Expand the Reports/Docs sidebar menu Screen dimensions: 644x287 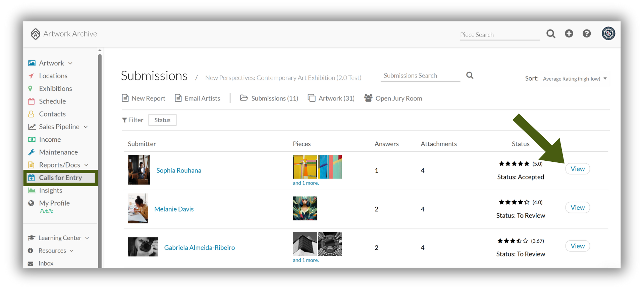click(87, 165)
